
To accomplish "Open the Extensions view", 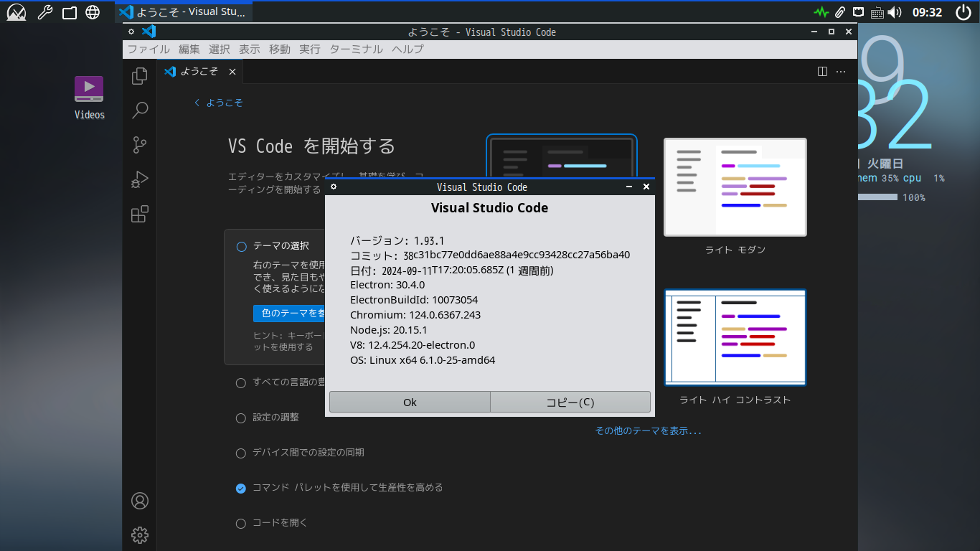I will pyautogui.click(x=140, y=214).
